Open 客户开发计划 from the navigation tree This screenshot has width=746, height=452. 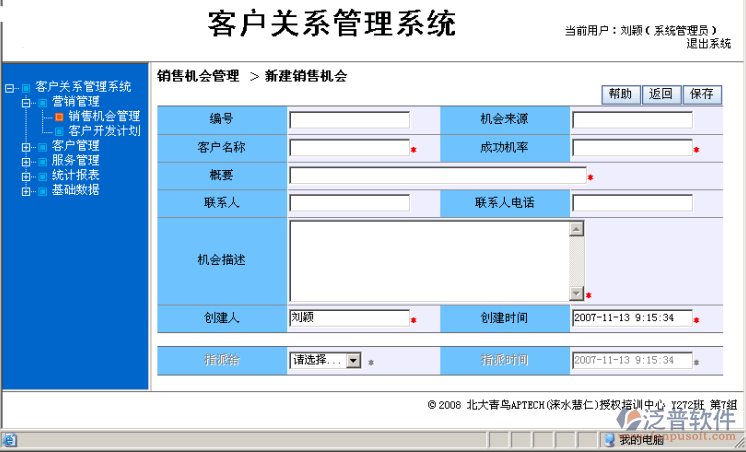tap(104, 131)
